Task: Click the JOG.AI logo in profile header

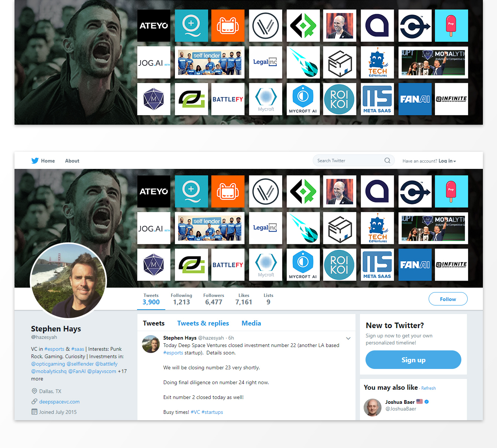Action: (154, 228)
